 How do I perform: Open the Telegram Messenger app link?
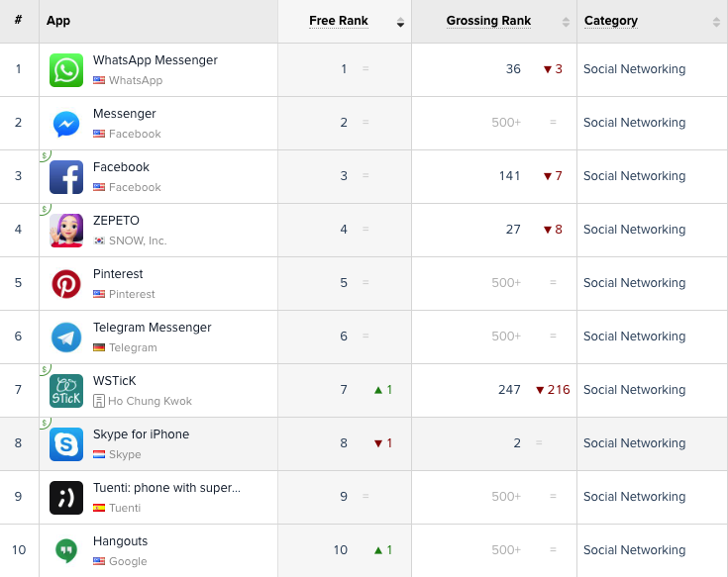[x=153, y=328]
